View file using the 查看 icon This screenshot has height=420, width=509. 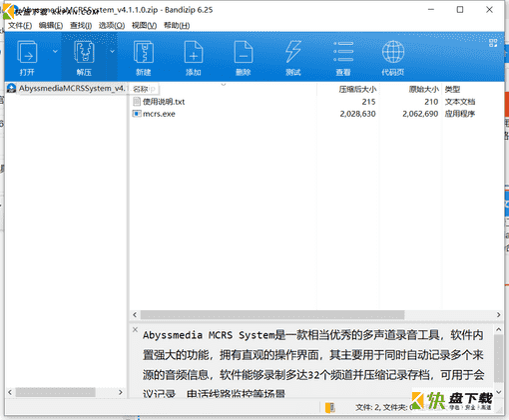click(343, 52)
